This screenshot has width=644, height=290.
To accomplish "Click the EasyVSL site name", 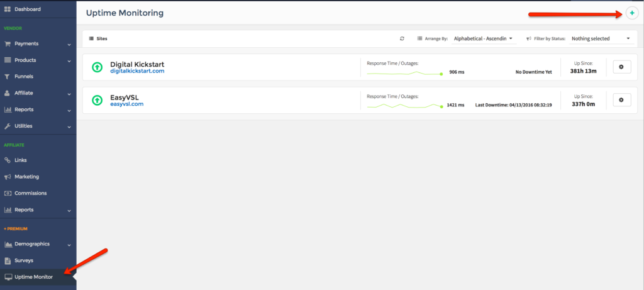I will (x=125, y=98).
